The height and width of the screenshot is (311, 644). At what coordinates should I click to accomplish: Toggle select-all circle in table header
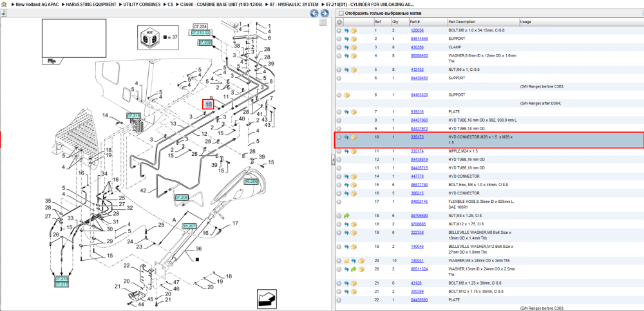point(339,22)
